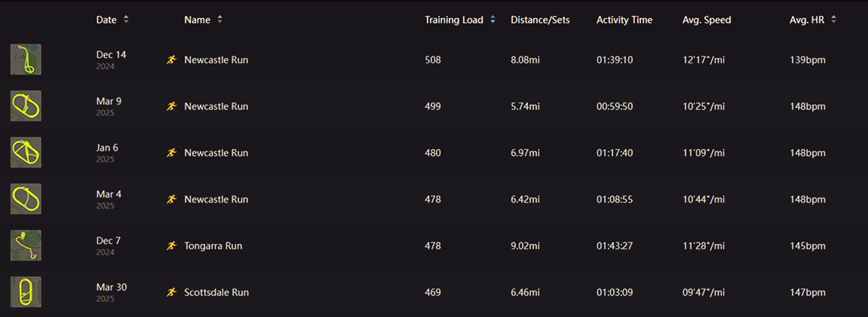This screenshot has width=868, height=317.
Task: Open the Tongarra Run activity
Action: pyautogui.click(x=213, y=246)
